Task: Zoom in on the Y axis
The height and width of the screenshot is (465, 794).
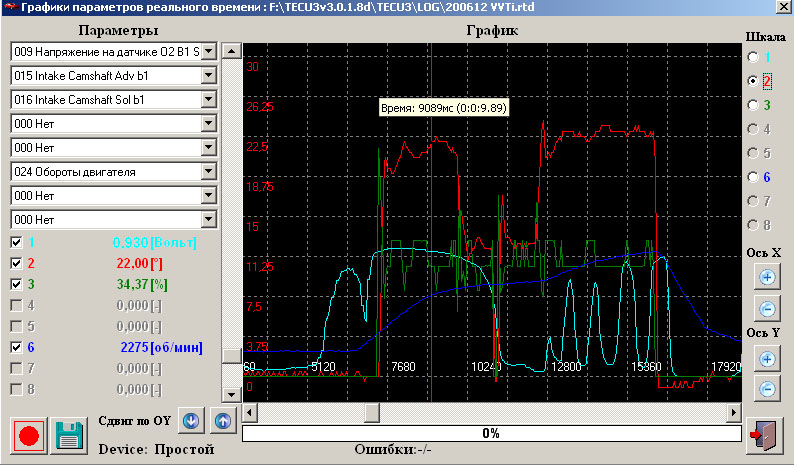Action: point(766,358)
